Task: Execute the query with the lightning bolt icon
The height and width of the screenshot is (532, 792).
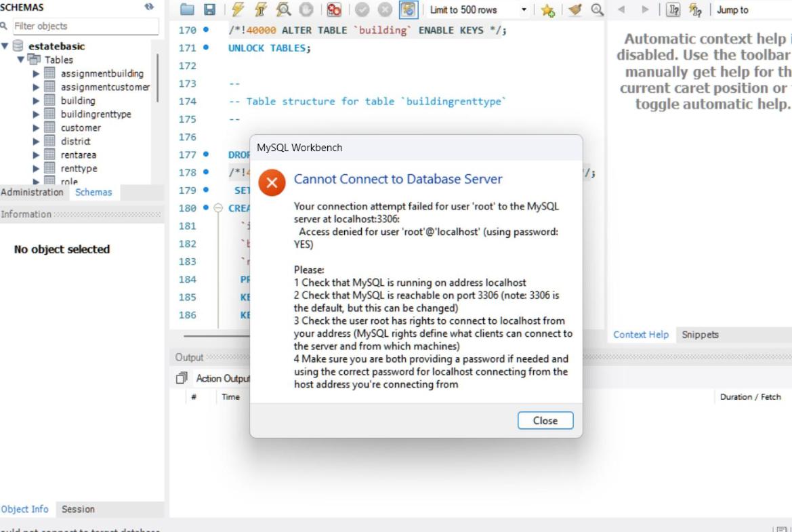Action: pos(238,10)
